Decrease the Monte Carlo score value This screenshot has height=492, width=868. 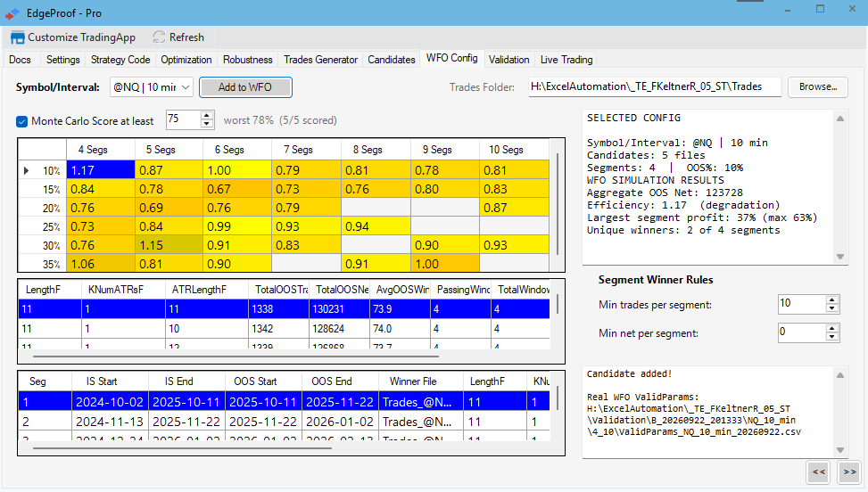point(206,125)
